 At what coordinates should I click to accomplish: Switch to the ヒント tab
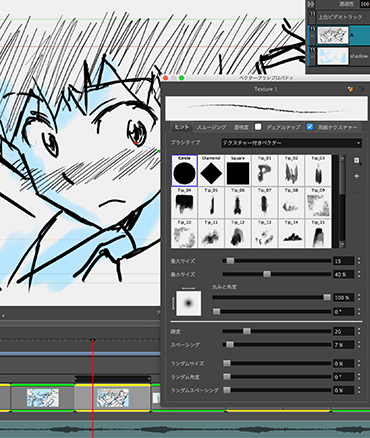[x=182, y=127]
